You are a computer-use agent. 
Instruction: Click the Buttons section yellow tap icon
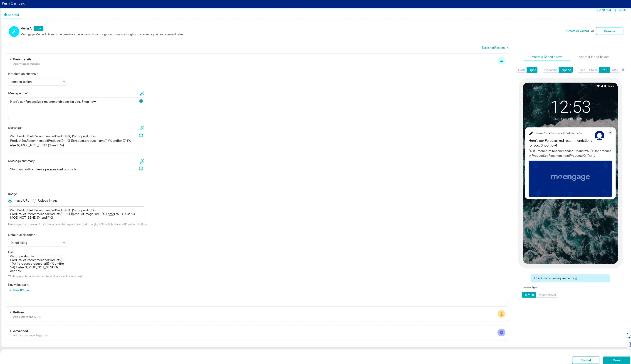(501, 314)
